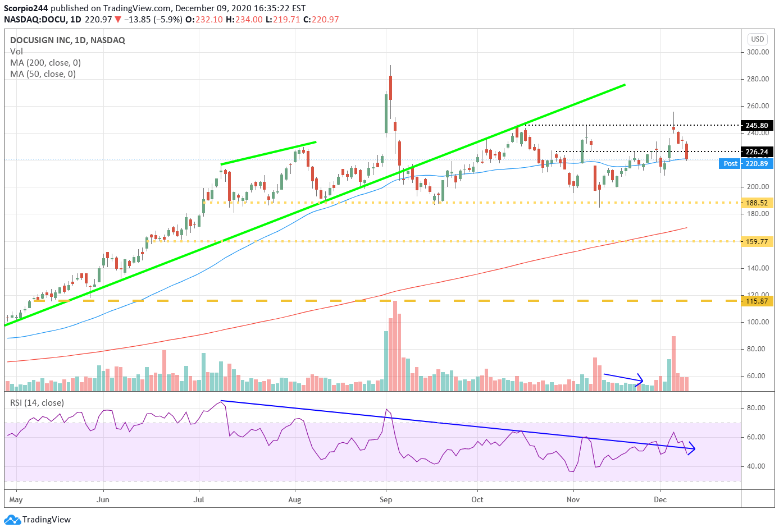This screenshot has height=532, width=779.
Task: Click the tallest September volume bar
Action: 395,346
